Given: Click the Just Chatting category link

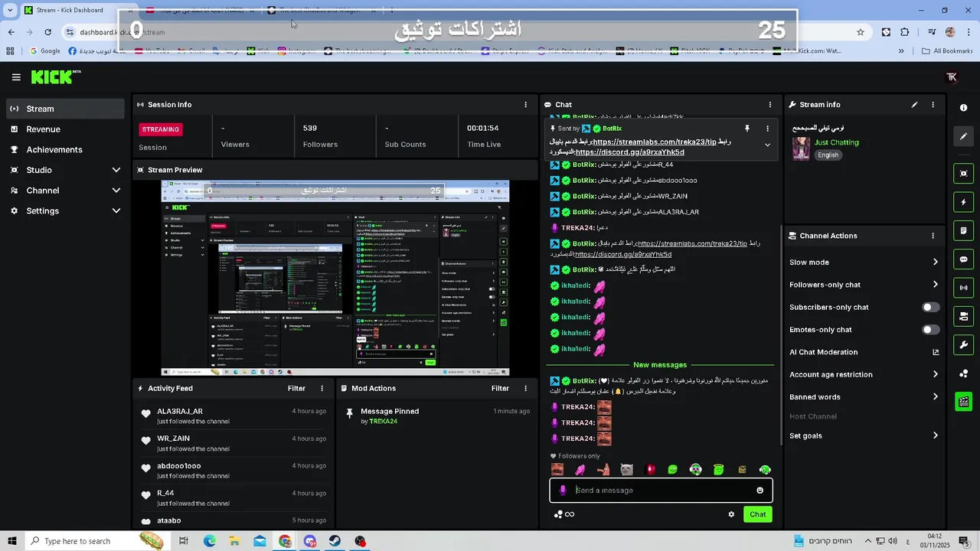Looking at the screenshot, I should click(836, 142).
